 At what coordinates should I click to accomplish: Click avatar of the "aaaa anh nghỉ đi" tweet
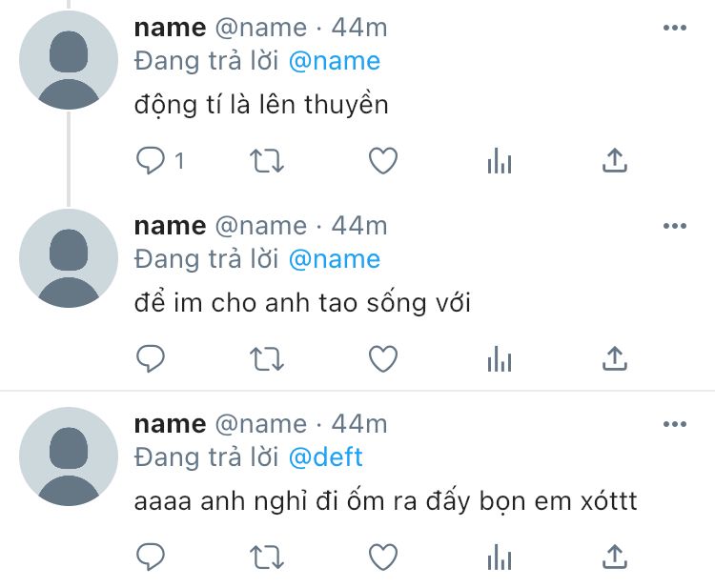(x=69, y=456)
